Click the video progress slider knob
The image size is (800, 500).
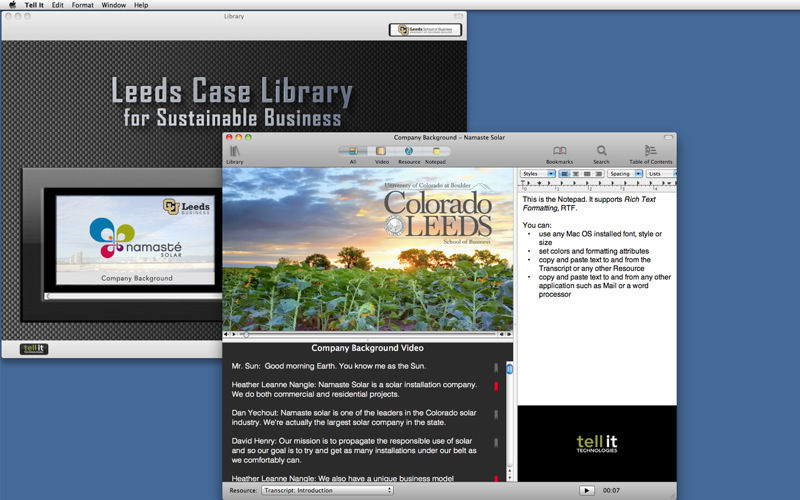point(246,335)
